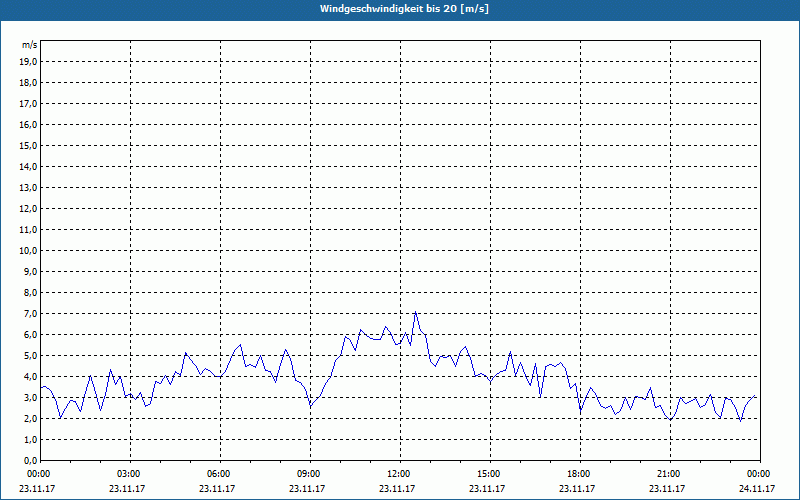
Task: Click the '15:00' time label
Action: pyautogui.click(x=490, y=474)
